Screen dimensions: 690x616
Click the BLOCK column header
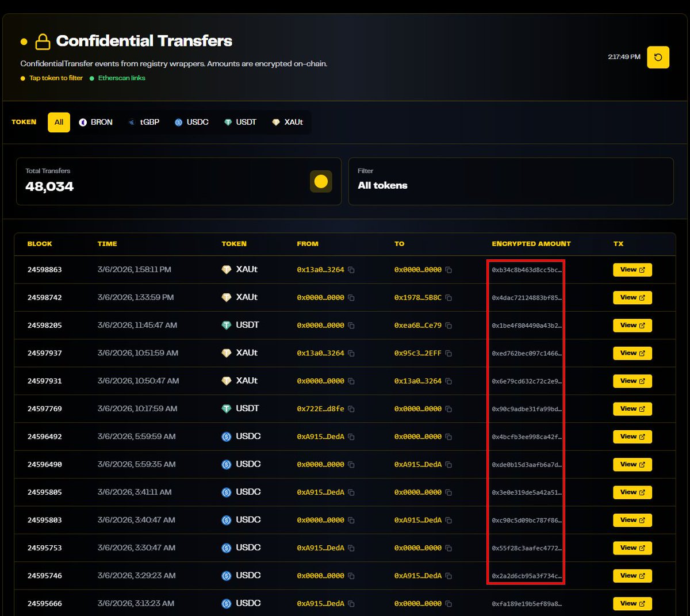(x=40, y=244)
